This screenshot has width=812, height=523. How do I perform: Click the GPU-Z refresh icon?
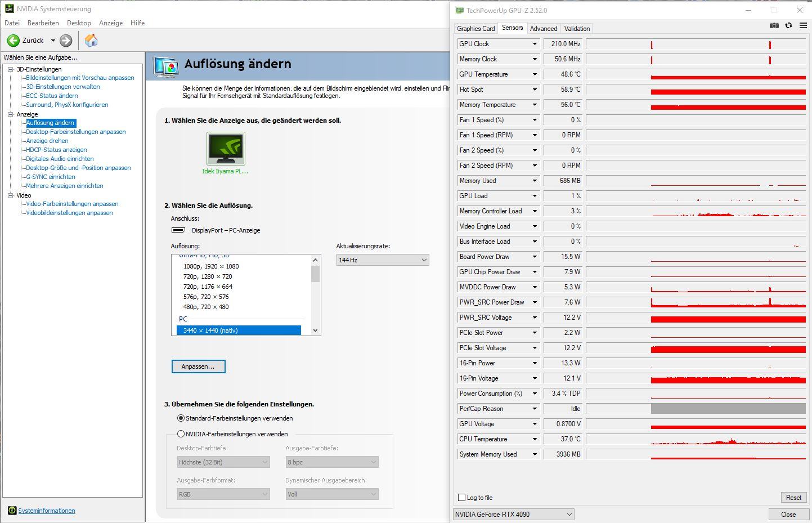pyautogui.click(x=788, y=26)
